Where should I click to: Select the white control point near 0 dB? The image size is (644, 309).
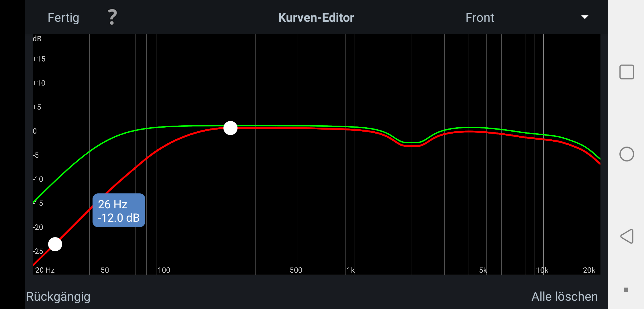230,128
